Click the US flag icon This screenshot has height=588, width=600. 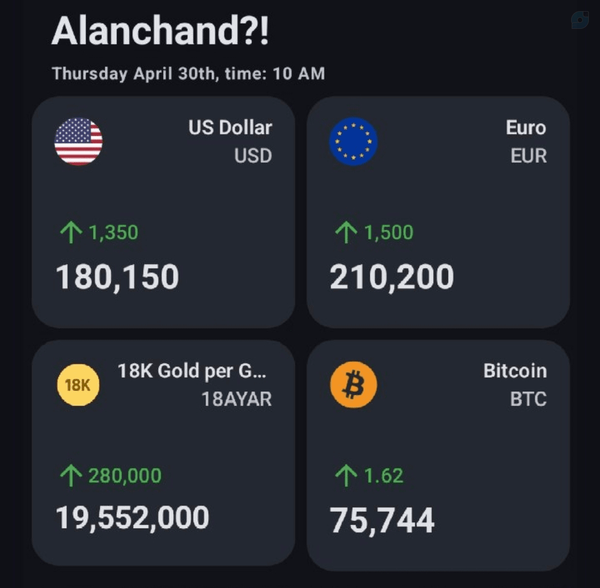pyautogui.click(x=78, y=141)
